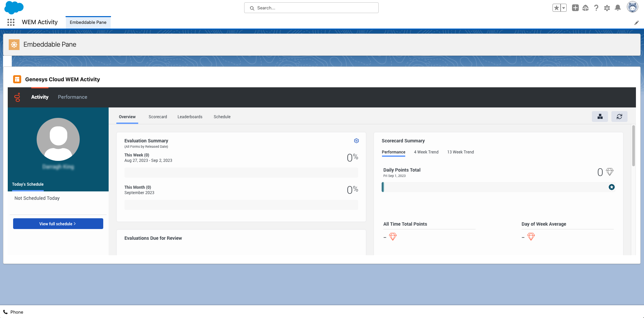Open Trailhead guidance center icon
The width and height of the screenshot is (644, 318).
coord(585,8)
